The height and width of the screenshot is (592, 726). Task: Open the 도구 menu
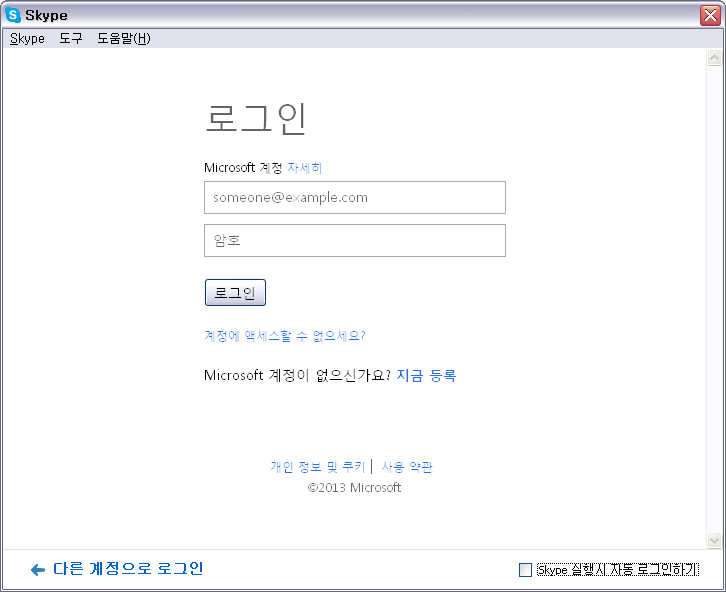click(x=71, y=38)
